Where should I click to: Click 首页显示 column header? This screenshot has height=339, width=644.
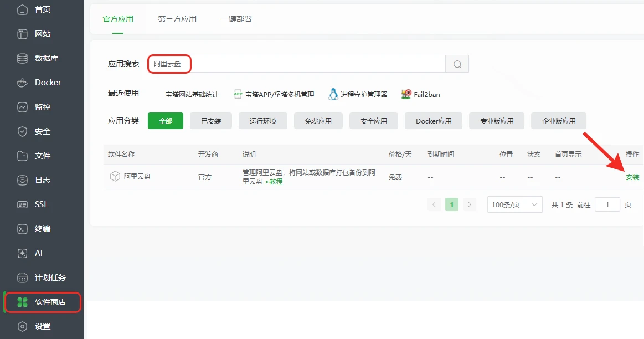(x=568, y=155)
